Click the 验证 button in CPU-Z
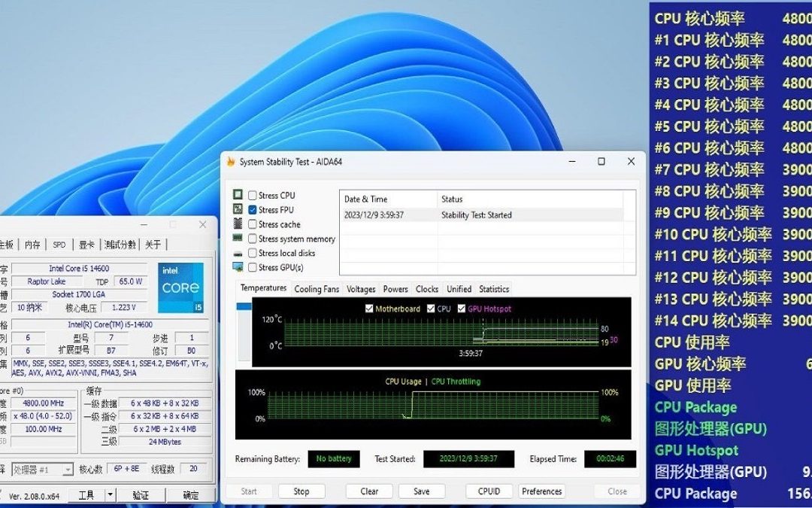812x508 pixels. [x=141, y=495]
